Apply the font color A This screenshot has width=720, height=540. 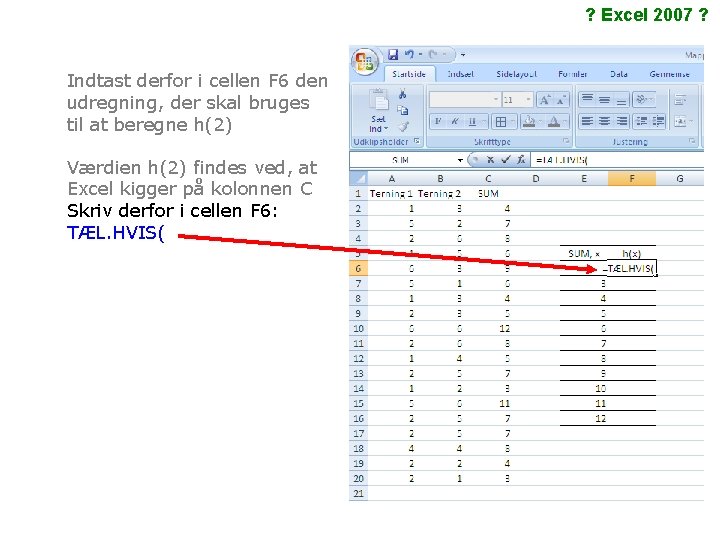pos(554,122)
